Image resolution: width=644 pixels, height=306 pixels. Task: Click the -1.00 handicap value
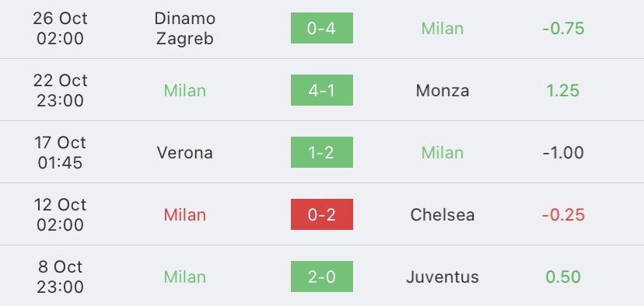pos(563,152)
